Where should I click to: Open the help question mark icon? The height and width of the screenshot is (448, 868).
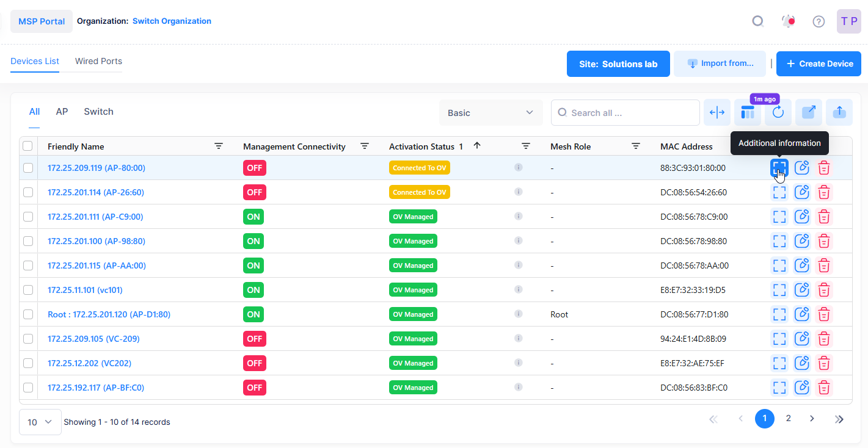(819, 21)
